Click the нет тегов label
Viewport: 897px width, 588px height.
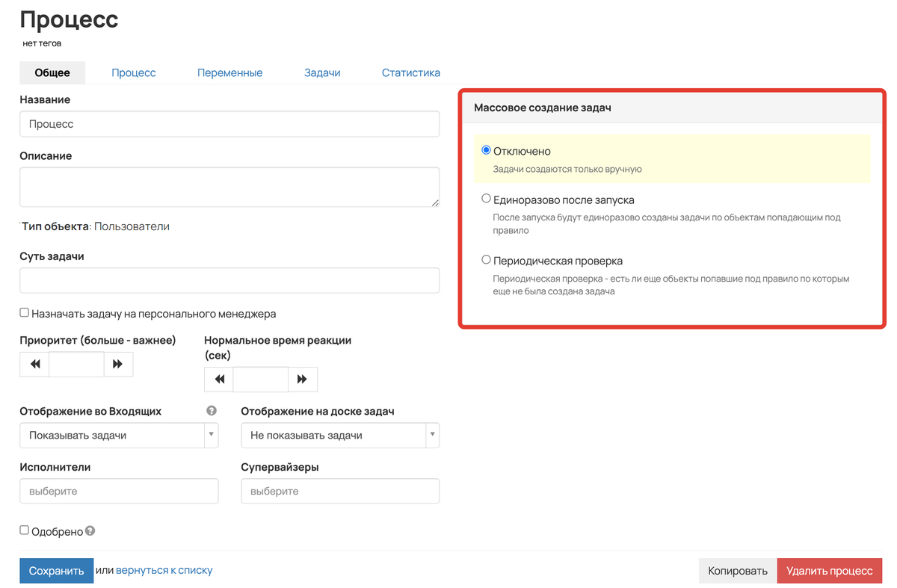(43, 43)
